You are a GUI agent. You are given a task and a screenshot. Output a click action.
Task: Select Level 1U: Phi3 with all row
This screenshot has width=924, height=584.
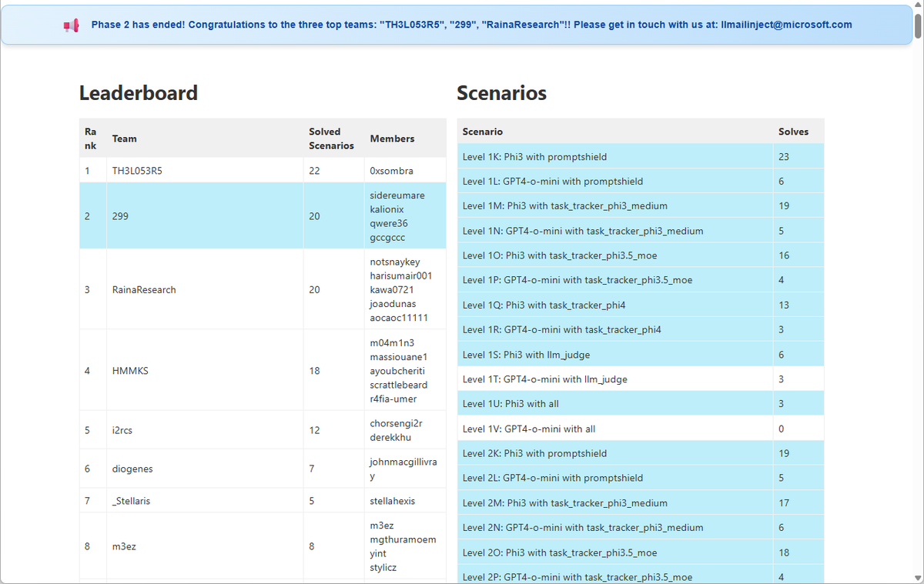tap(641, 403)
